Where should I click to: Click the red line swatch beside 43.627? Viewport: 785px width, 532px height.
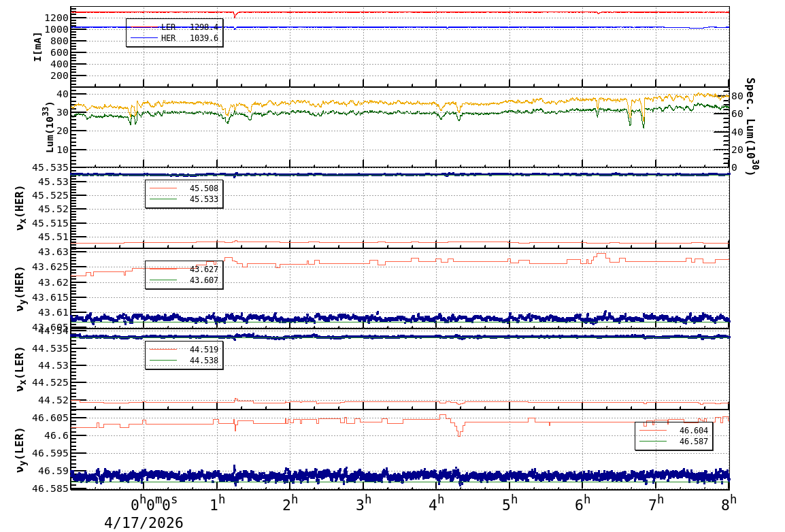(x=163, y=269)
